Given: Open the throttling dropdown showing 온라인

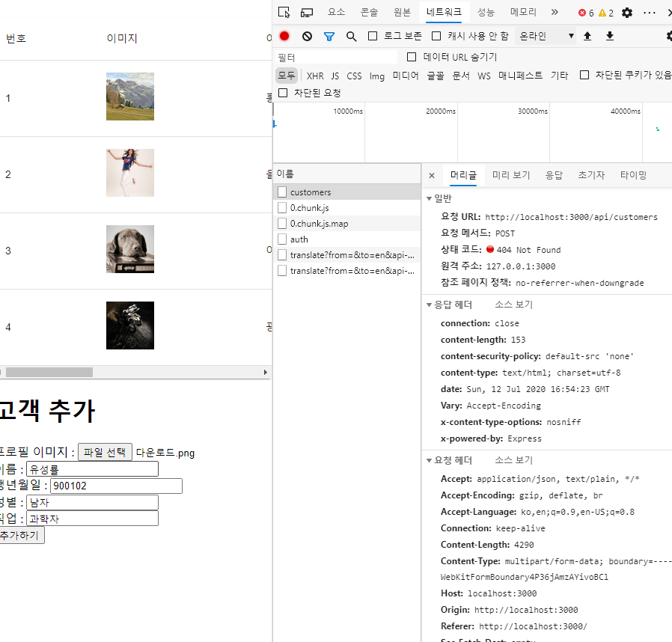Looking at the screenshot, I should [546, 36].
